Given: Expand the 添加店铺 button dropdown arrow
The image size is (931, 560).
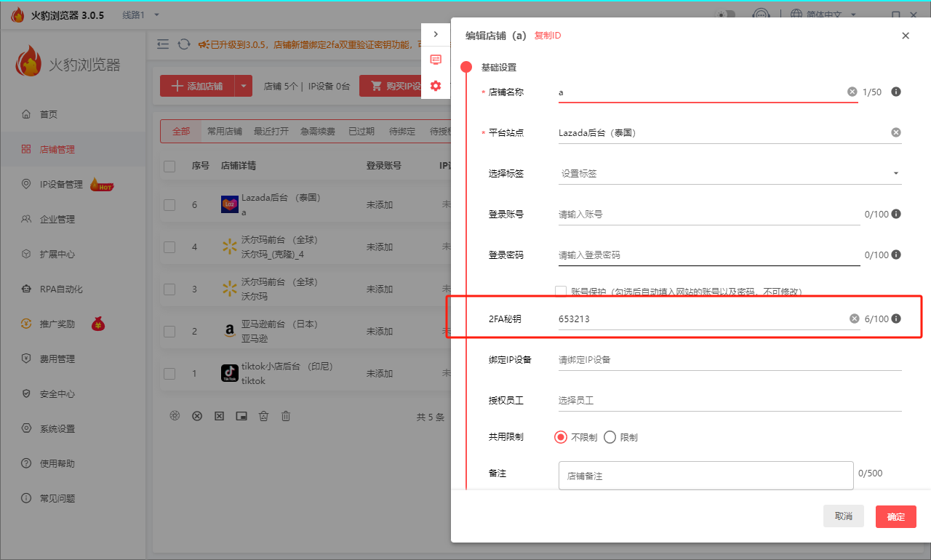Looking at the screenshot, I should (x=243, y=85).
